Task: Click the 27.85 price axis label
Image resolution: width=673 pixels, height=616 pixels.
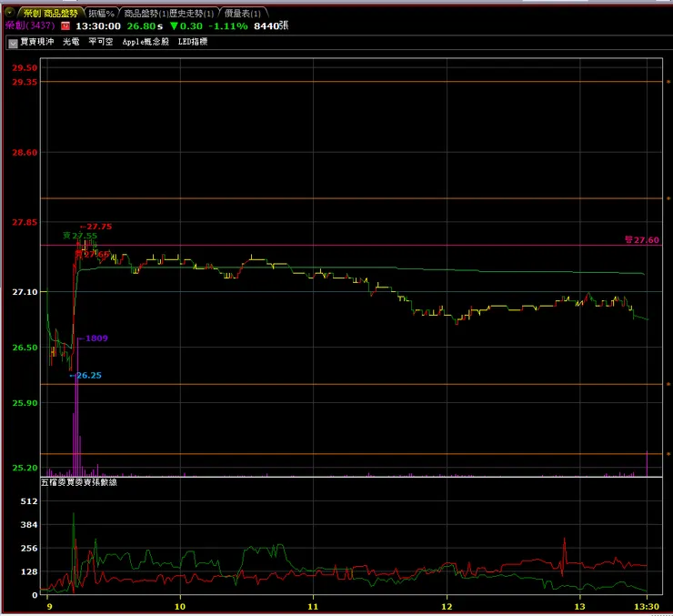Action: tap(25, 222)
